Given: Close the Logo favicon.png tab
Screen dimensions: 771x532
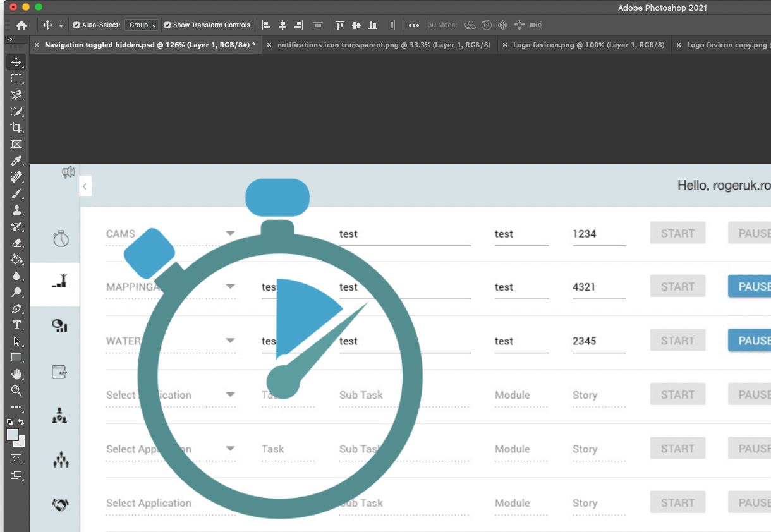Looking at the screenshot, I should point(505,45).
